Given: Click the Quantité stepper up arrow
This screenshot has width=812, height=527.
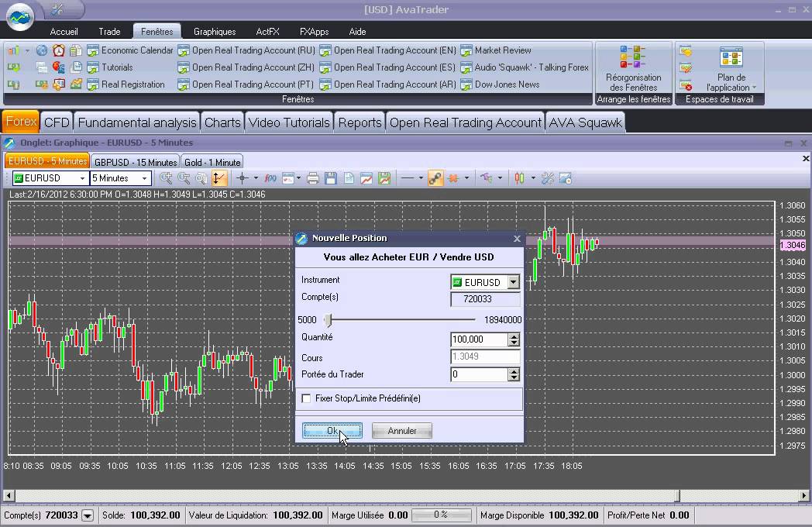Looking at the screenshot, I should click(513, 336).
